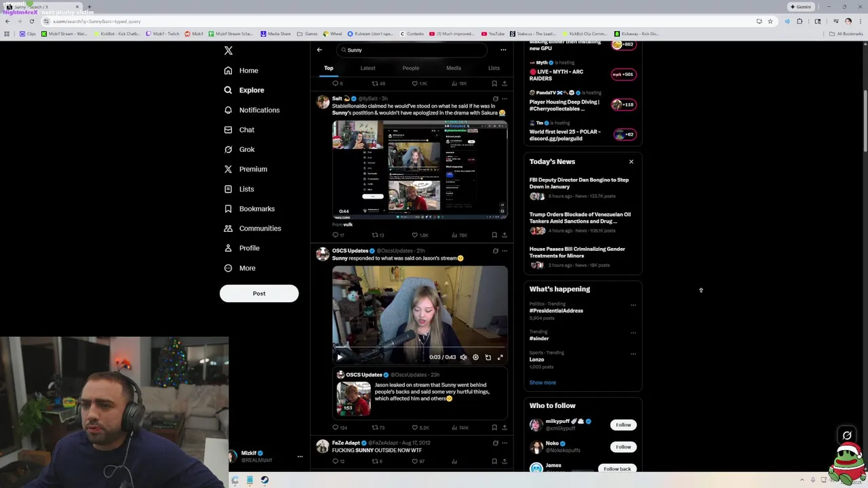Click Show more under What's happening
Screen dimensions: 868x488
coord(542,383)
